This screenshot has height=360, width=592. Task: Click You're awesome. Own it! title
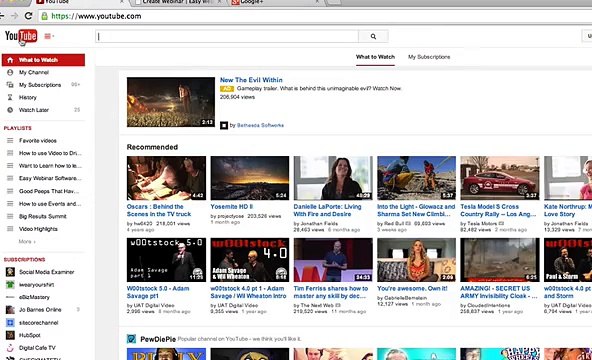click(x=412, y=288)
